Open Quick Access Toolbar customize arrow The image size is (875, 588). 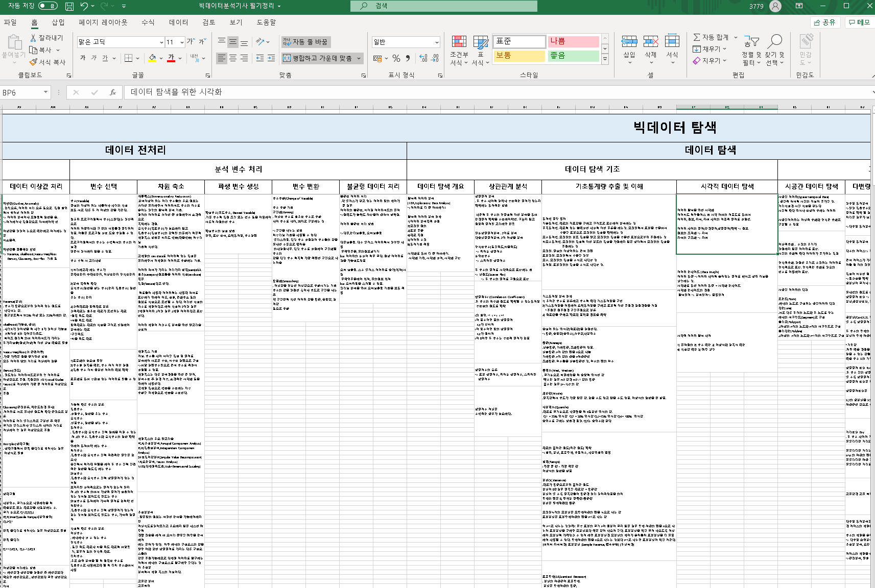coord(124,6)
